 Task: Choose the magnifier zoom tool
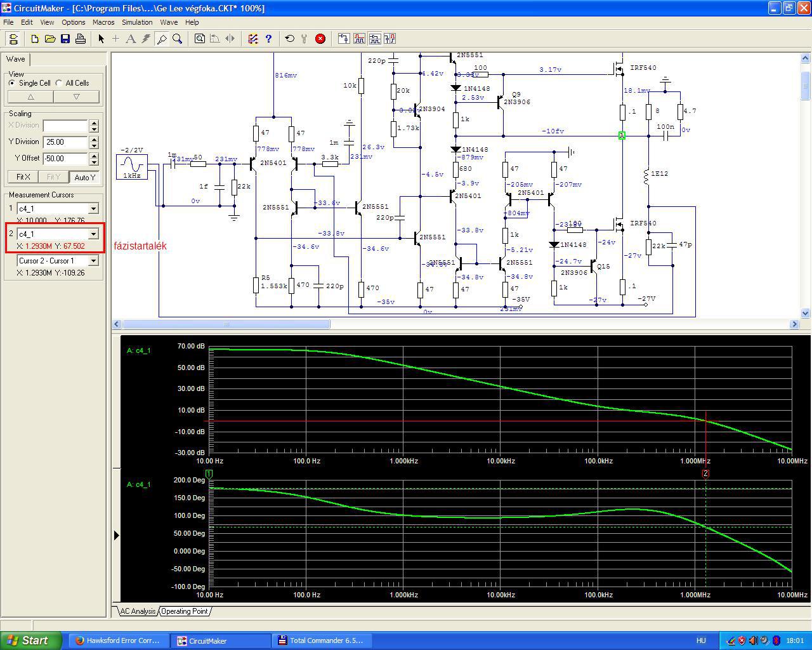tap(178, 39)
